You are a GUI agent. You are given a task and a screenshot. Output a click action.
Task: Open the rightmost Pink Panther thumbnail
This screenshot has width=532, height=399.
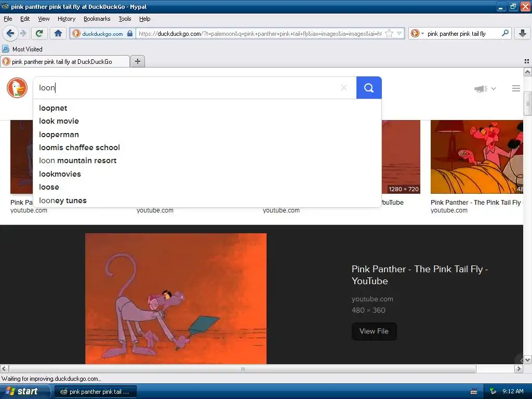tap(477, 157)
